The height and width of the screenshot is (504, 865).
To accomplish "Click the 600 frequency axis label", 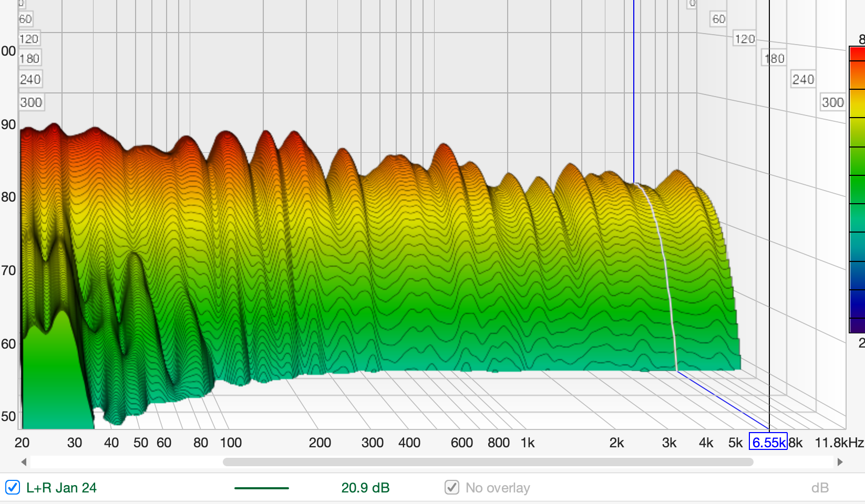I will click(x=462, y=443).
